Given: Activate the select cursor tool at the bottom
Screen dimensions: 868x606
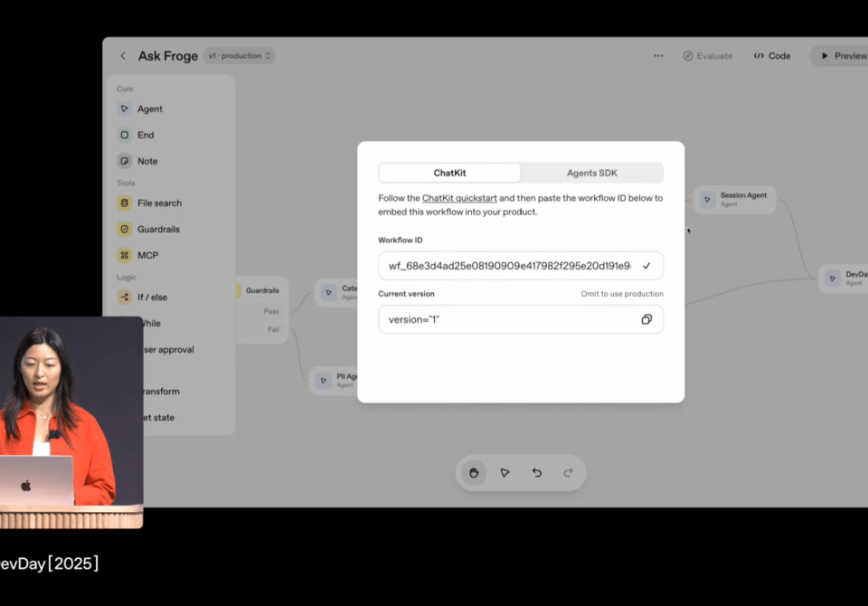Looking at the screenshot, I should [505, 472].
